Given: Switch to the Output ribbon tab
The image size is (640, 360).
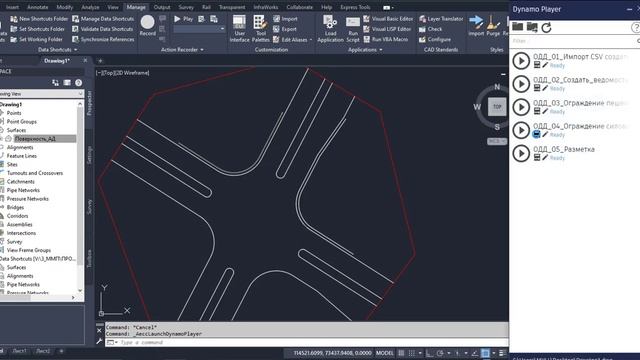Looking at the screenshot, I should pos(162,7).
